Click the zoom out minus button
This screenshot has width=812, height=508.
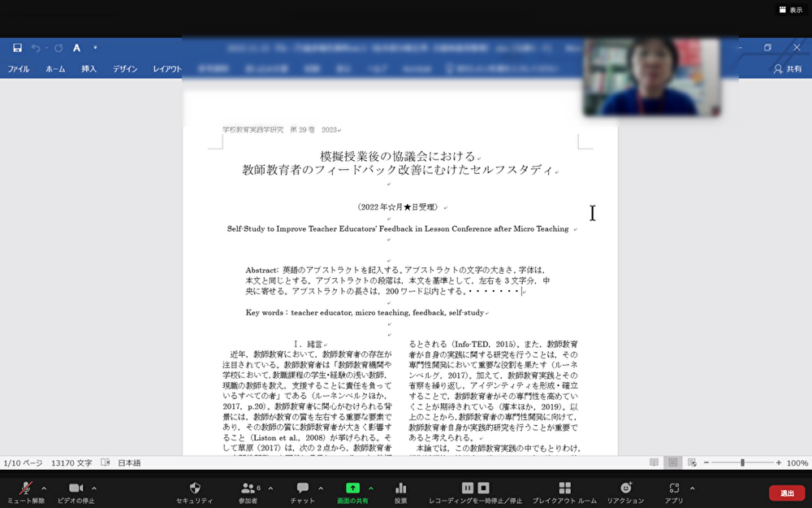pos(706,462)
